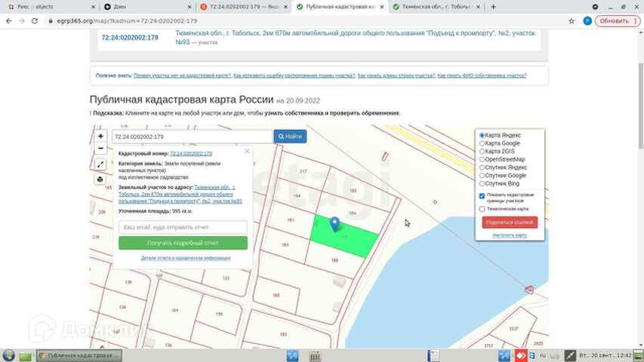Switch to the 'Дзен' tab
644x362 pixels.
[147, 7]
